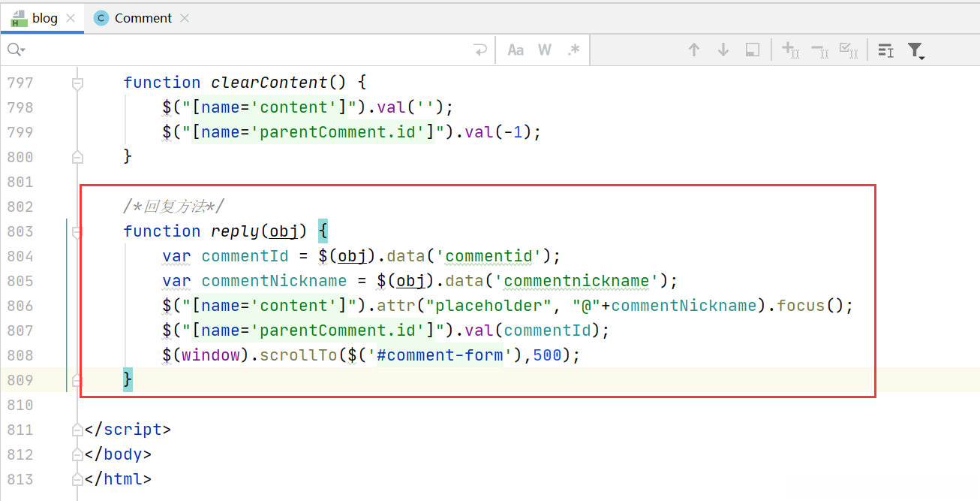Collapse script closing tag fold line 811
980x501 pixels.
click(x=77, y=430)
